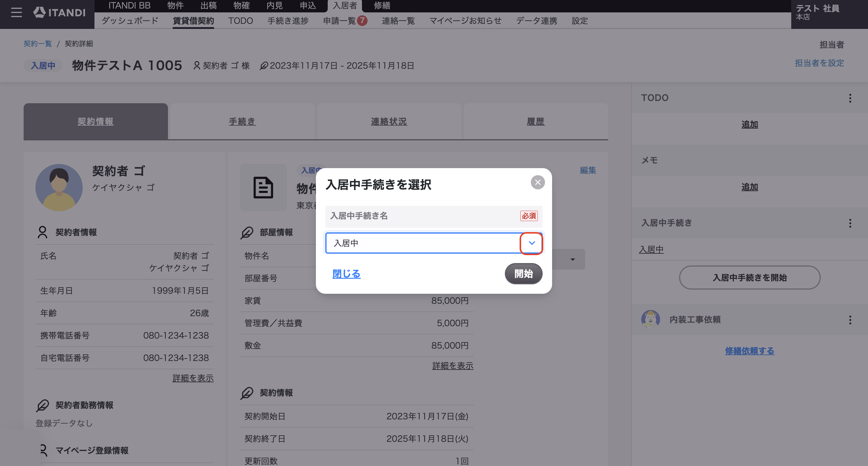Screen dimensions: 868x466
Task: Go to マイページお知らせ in sub navigation
Action: 465,21
